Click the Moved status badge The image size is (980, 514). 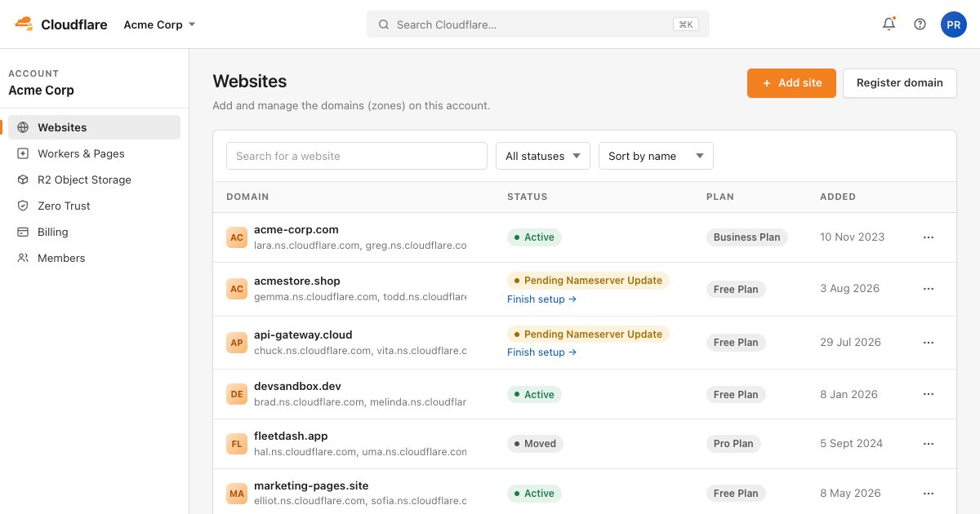pos(535,444)
